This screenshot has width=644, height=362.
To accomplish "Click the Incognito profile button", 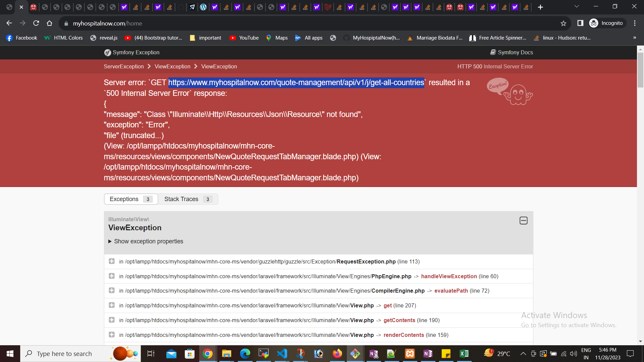I will pos(607,23).
